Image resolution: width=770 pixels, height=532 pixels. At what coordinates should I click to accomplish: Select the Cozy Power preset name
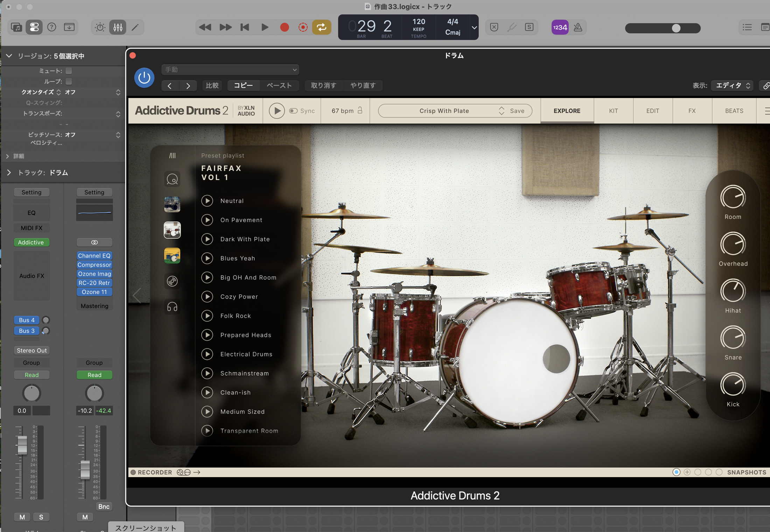239,297
